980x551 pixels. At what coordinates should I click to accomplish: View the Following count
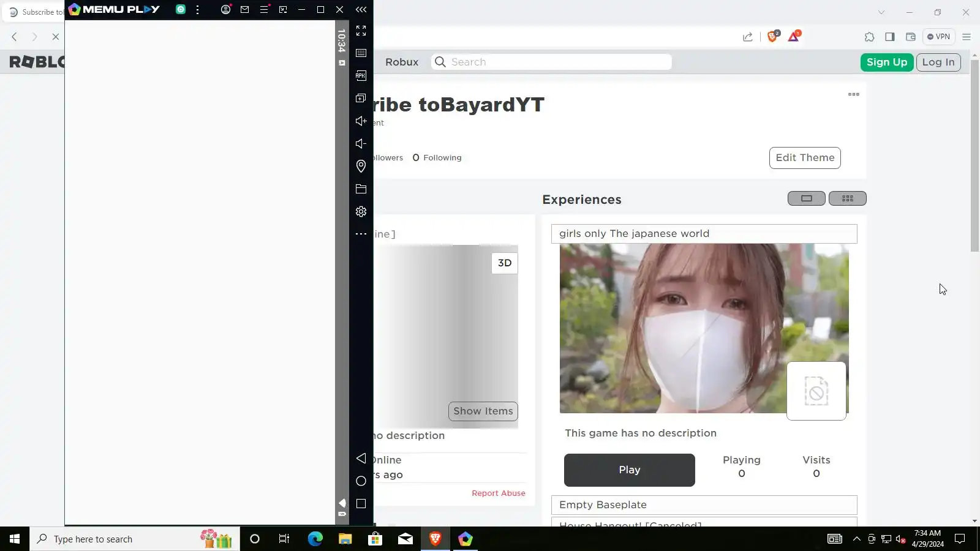click(437, 158)
